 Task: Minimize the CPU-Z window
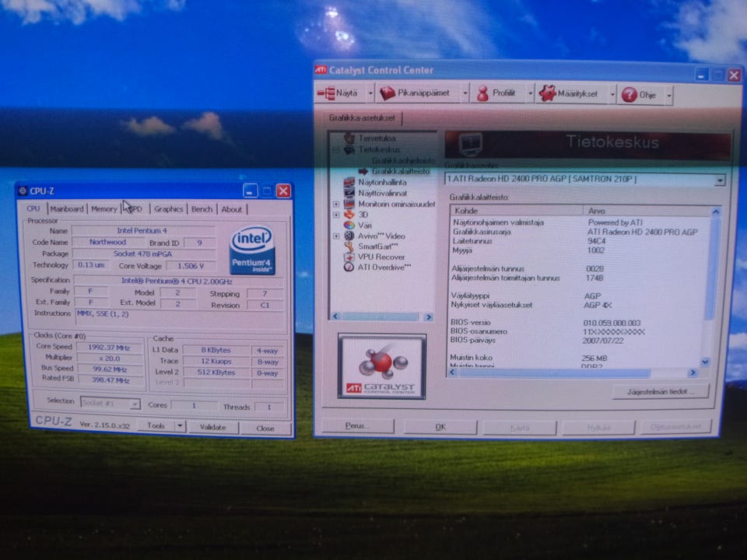[x=250, y=191]
